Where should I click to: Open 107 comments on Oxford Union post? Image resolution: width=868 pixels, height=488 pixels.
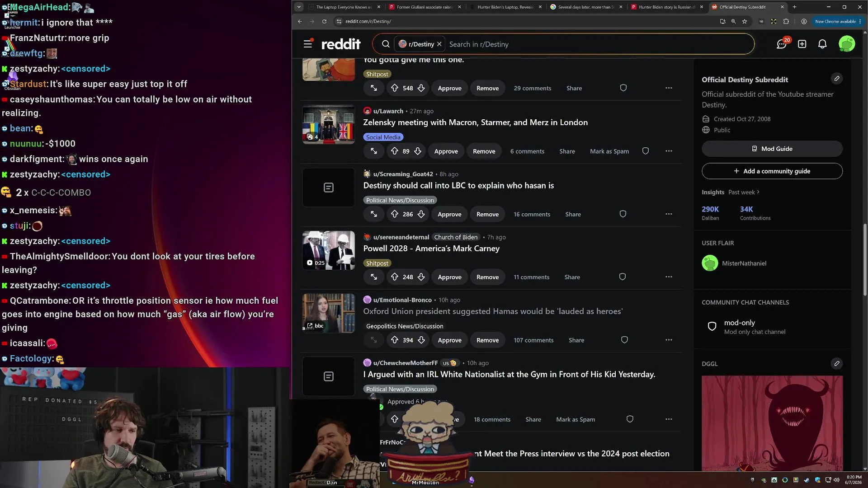533,340
